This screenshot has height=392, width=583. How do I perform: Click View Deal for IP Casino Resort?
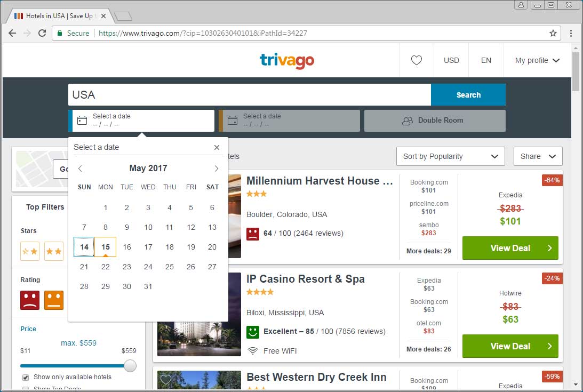point(510,346)
